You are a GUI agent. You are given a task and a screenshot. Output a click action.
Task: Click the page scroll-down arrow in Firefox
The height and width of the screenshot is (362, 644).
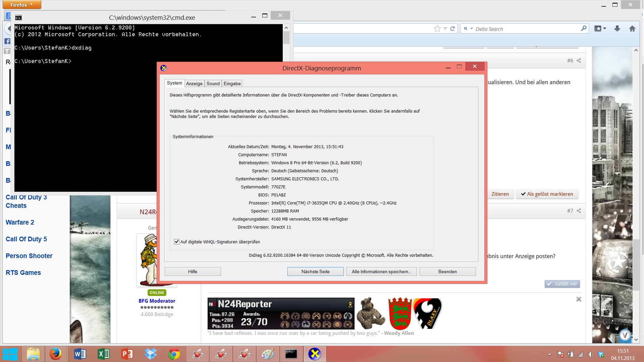pyautogui.click(x=636, y=340)
